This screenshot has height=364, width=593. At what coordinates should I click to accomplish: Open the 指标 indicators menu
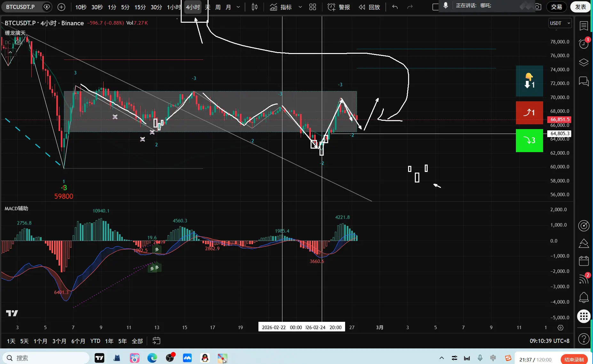click(x=281, y=7)
